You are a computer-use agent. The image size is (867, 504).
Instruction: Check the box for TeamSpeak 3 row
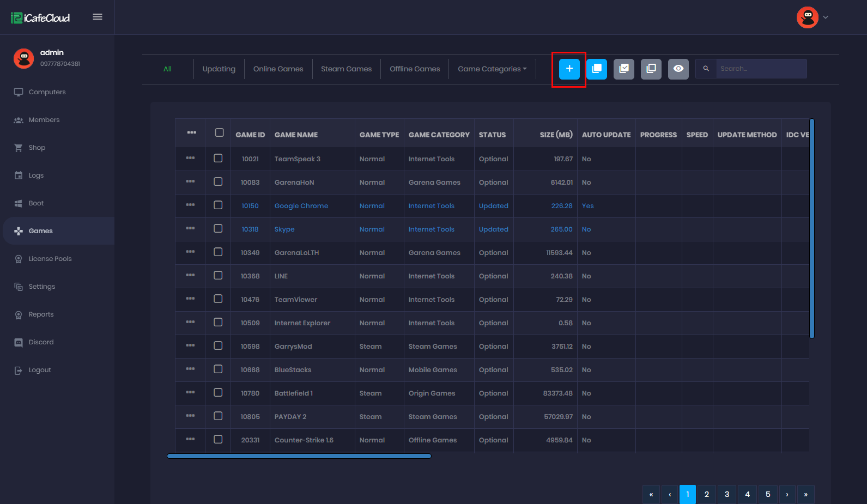pyautogui.click(x=218, y=159)
